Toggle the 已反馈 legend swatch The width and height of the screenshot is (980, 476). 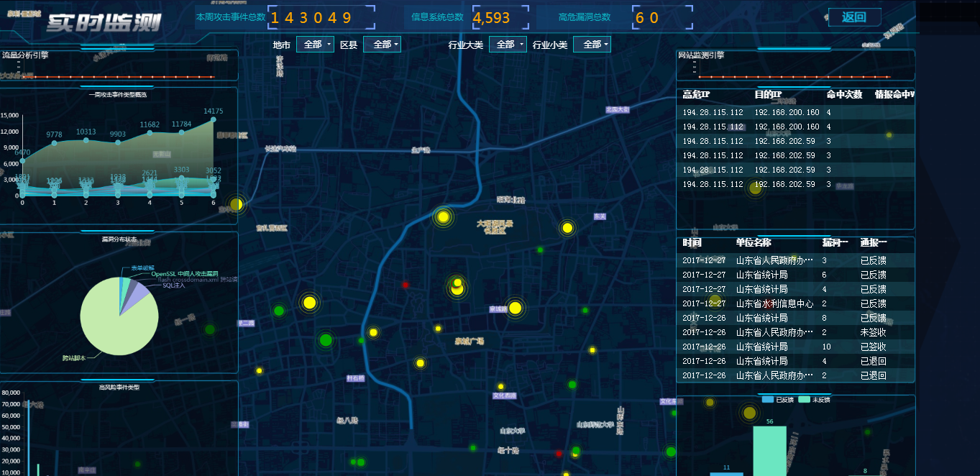(x=768, y=400)
